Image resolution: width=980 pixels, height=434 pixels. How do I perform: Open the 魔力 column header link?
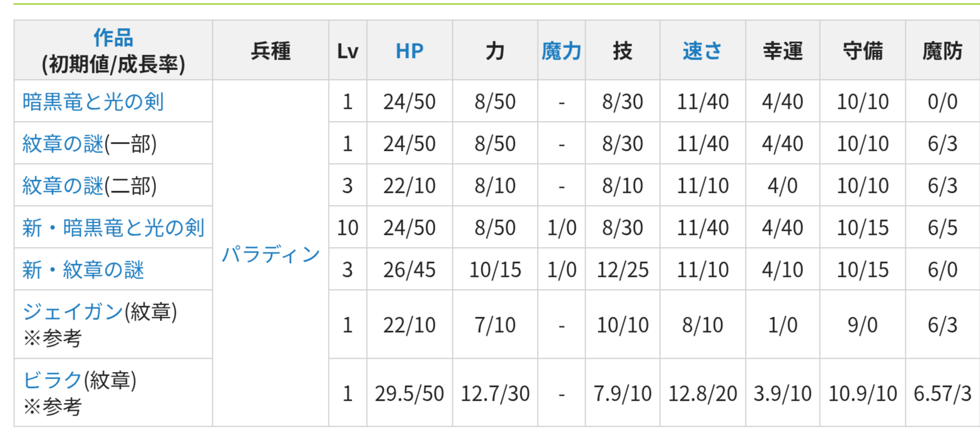click(561, 51)
